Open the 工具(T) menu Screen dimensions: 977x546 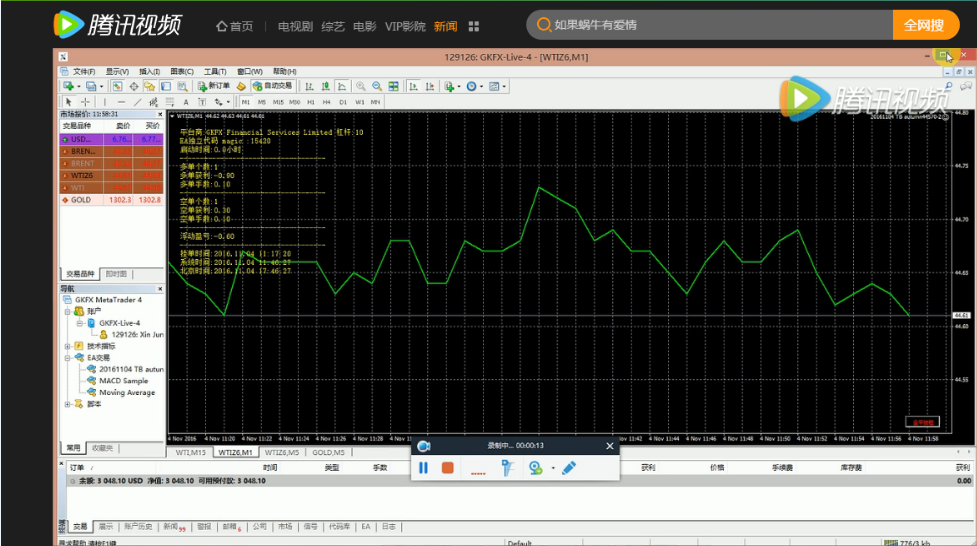tap(215, 72)
